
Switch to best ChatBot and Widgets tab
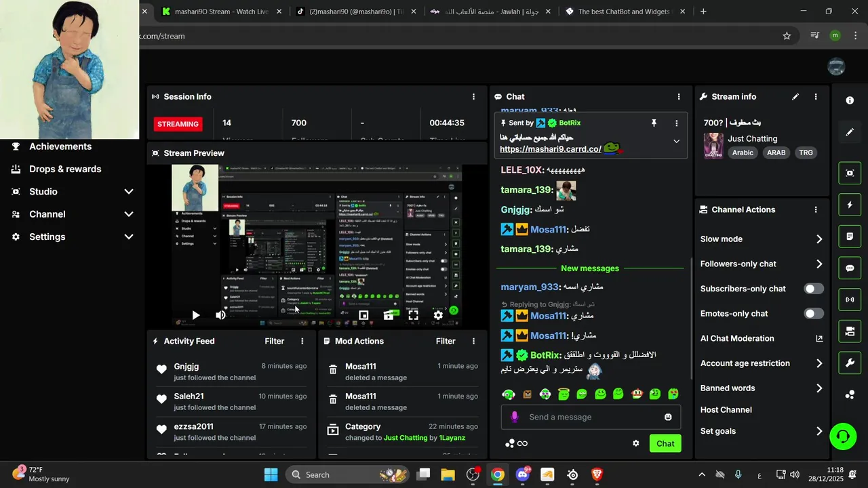pyautogui.click(x=624, y=12)
